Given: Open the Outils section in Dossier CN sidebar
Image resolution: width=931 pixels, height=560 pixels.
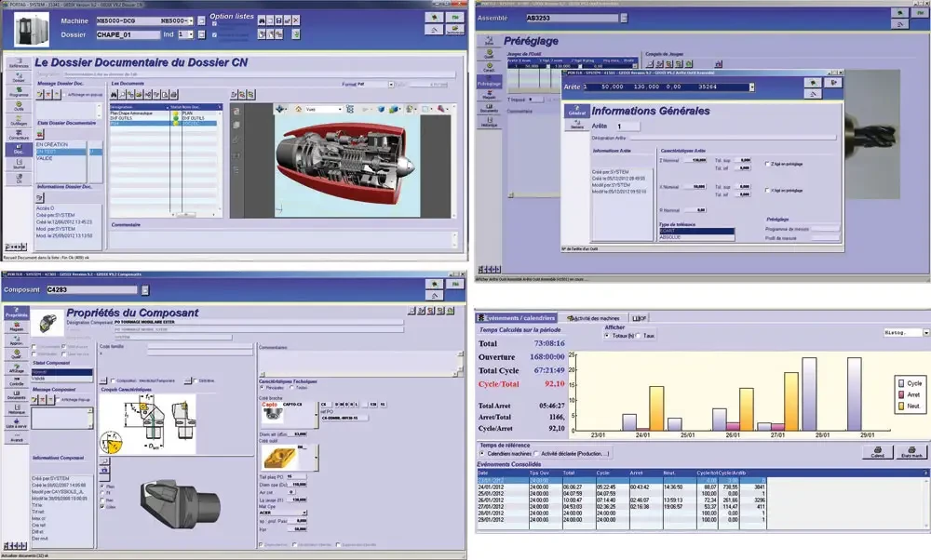Looking at the screenshot, I should (19, 106).
